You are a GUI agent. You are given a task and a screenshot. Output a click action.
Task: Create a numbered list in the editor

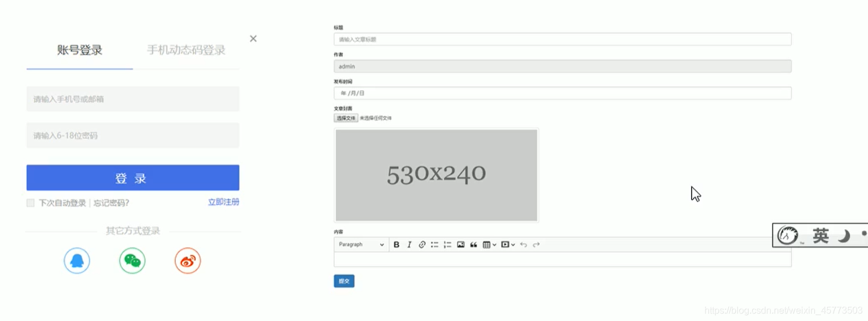448,245
